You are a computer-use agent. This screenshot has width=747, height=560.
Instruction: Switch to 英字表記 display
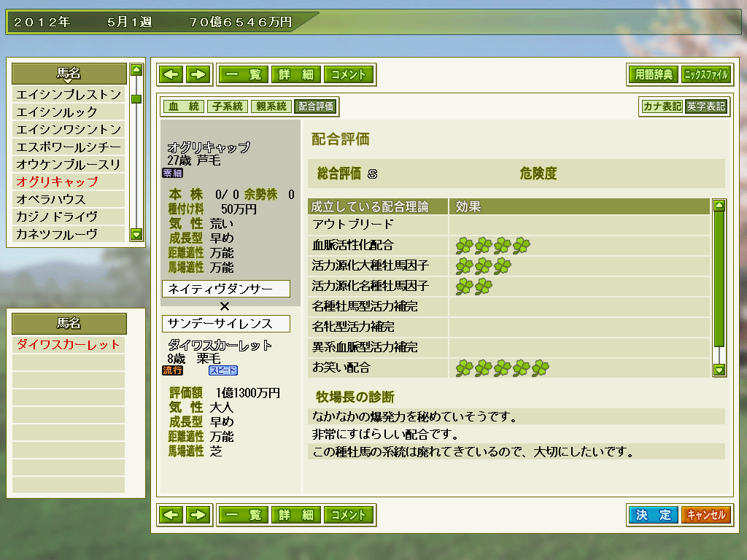705,106
